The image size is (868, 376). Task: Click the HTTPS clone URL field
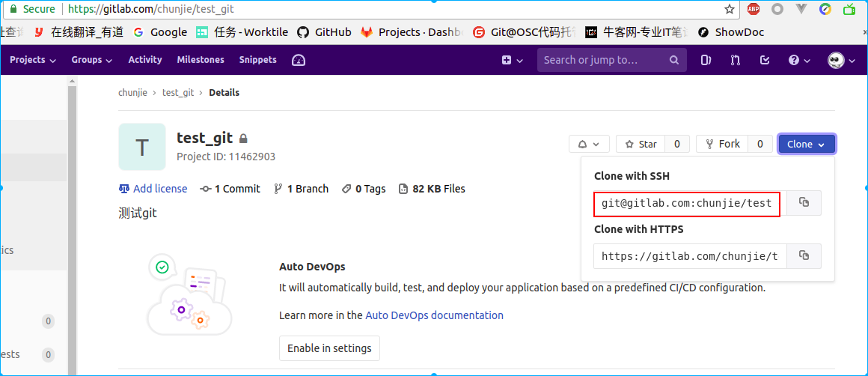coord(690,256)
